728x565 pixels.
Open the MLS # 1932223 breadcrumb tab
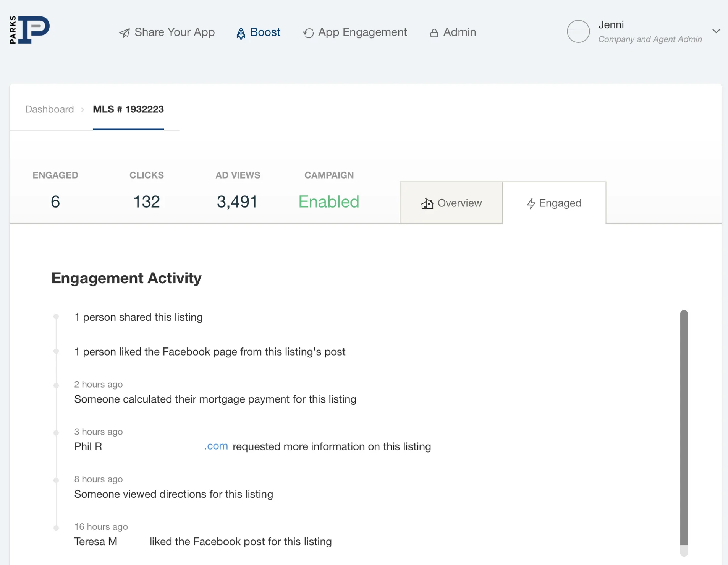[x=128, y=109]
